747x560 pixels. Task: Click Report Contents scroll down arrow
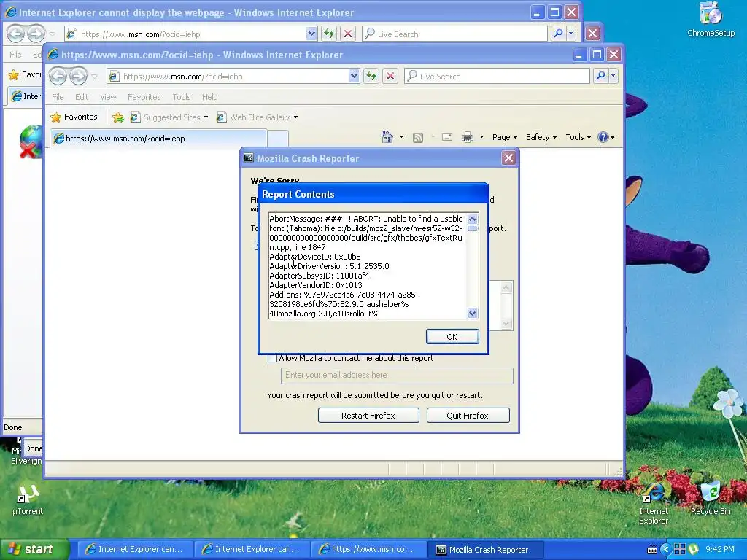pos(473,314)
